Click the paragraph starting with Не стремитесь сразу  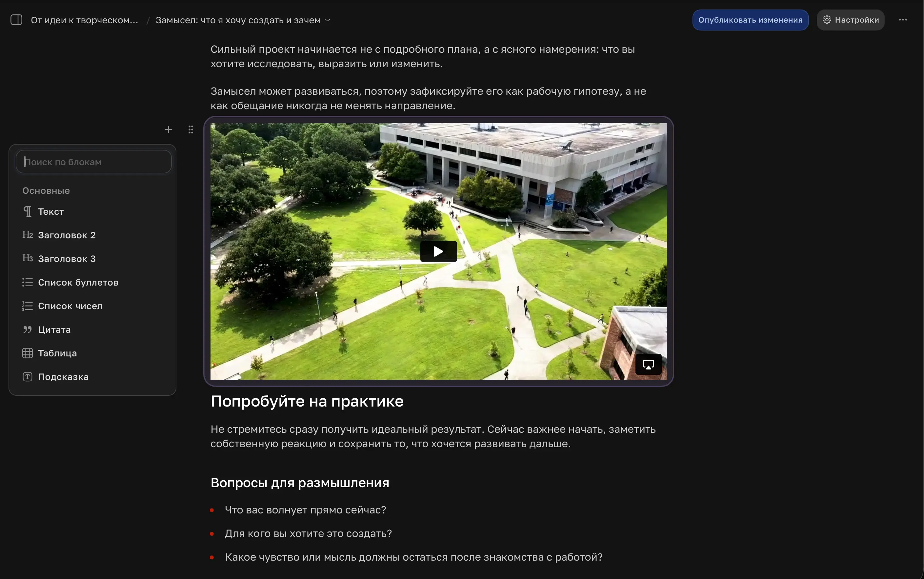coord(433,437)
